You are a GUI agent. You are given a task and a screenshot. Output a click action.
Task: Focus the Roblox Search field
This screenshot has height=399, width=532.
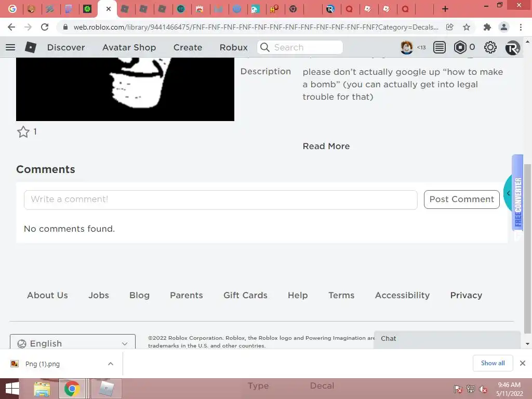[300, 47]
